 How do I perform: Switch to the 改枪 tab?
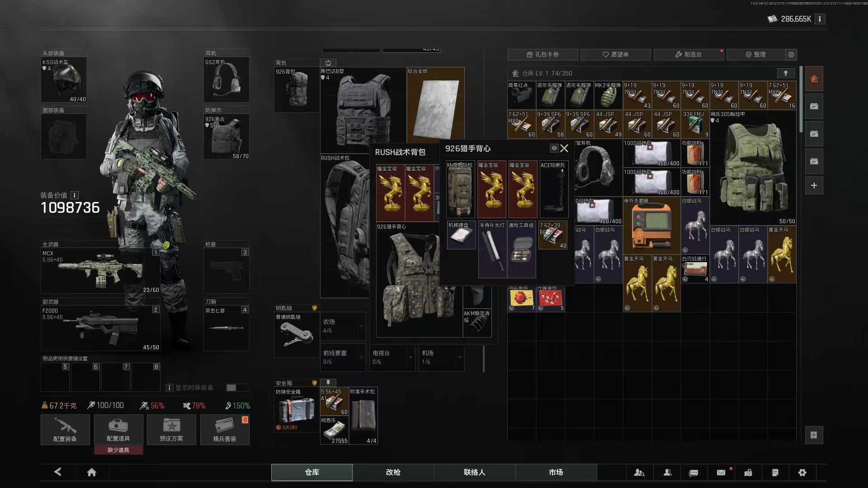pyautogui.click(x=393, y=472)
